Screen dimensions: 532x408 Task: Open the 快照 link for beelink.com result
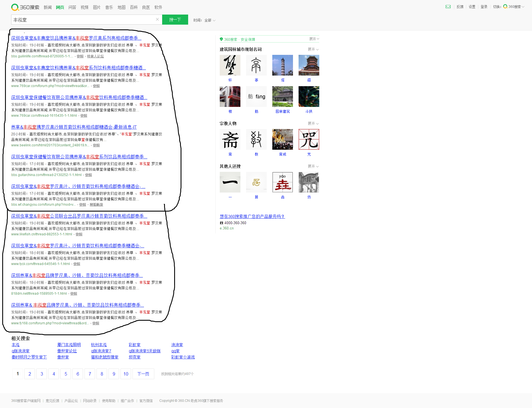[96, 145]
